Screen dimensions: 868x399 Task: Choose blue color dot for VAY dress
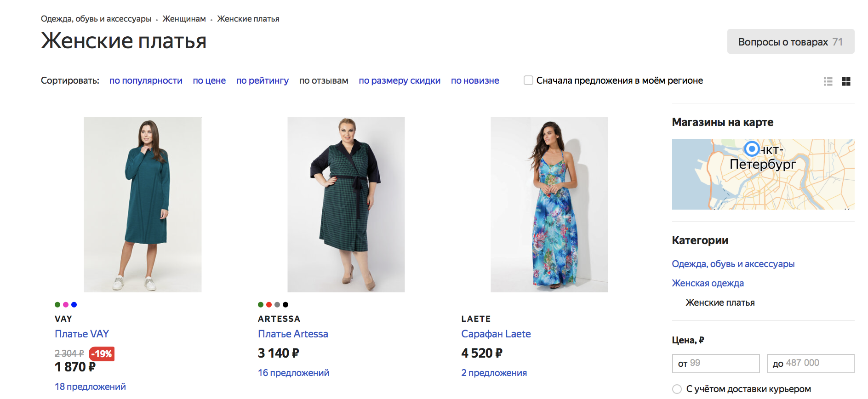tap(74, 304)
